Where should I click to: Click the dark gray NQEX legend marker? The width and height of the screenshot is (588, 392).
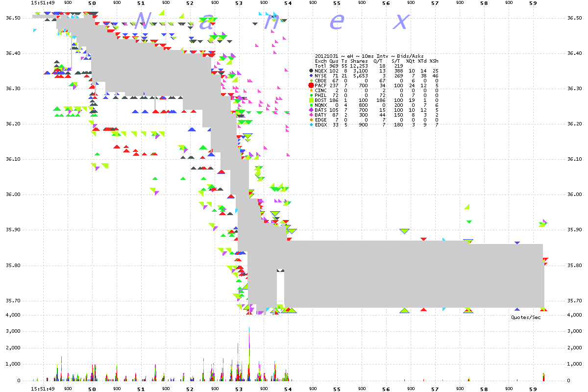click(x=311, y=71)
